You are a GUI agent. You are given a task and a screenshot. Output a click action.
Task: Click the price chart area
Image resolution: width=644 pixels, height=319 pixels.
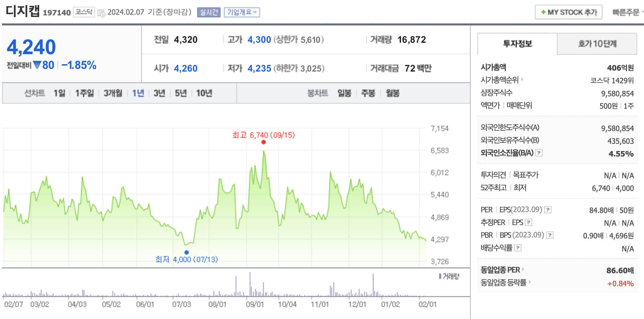click(215, 197)
